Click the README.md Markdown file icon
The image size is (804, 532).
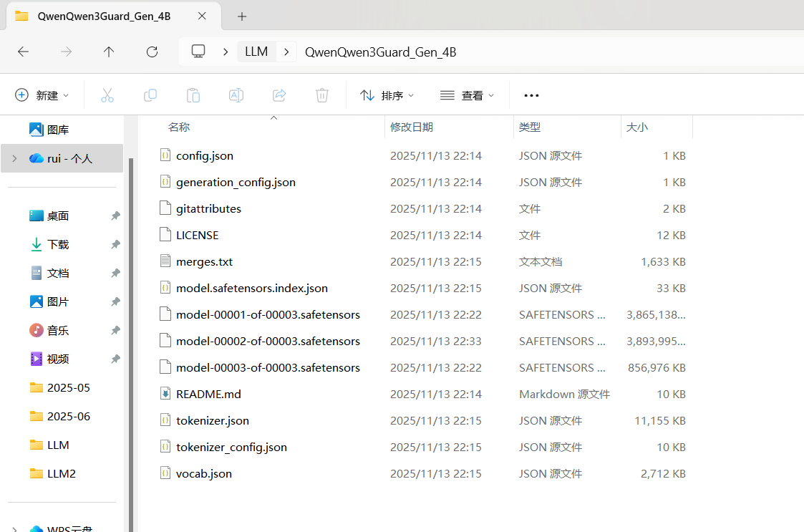(165, 394)
